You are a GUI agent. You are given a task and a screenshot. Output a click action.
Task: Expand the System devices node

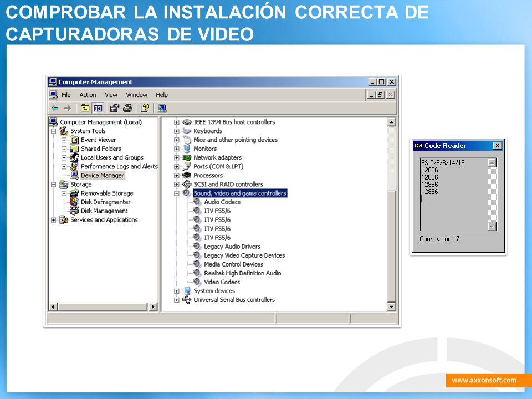tap(176, 291)
